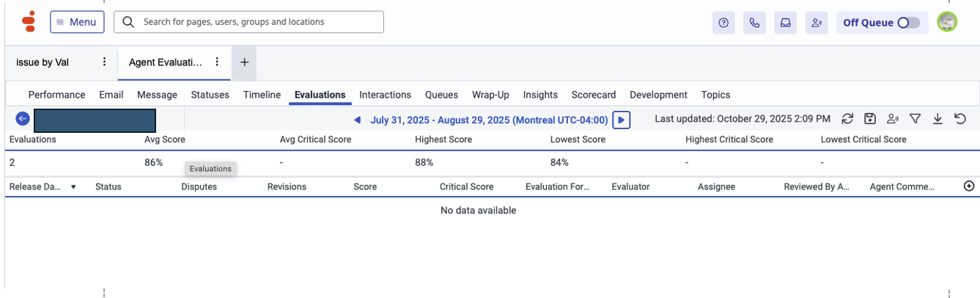
Task: Go back with the blue arrow button
Action: pos(23,119)
